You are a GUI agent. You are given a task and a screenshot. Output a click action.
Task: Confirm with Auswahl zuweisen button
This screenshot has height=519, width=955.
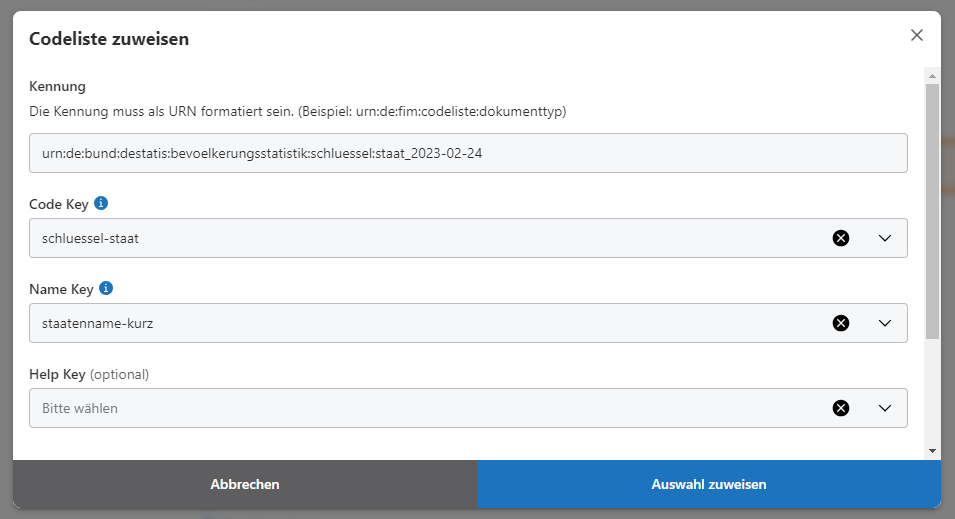click(709, 484)
